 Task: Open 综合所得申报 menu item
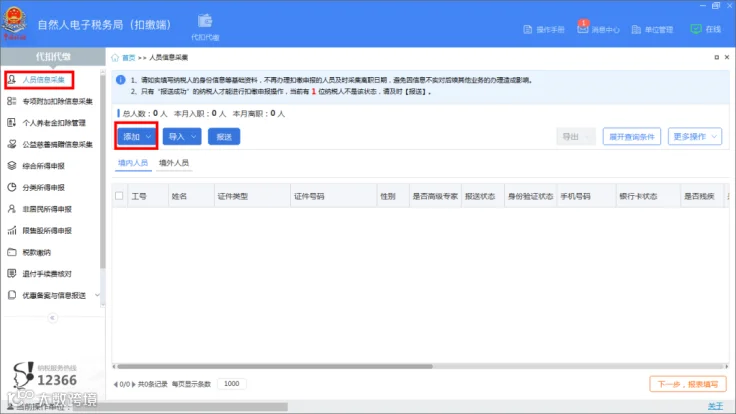pos(44,166)
